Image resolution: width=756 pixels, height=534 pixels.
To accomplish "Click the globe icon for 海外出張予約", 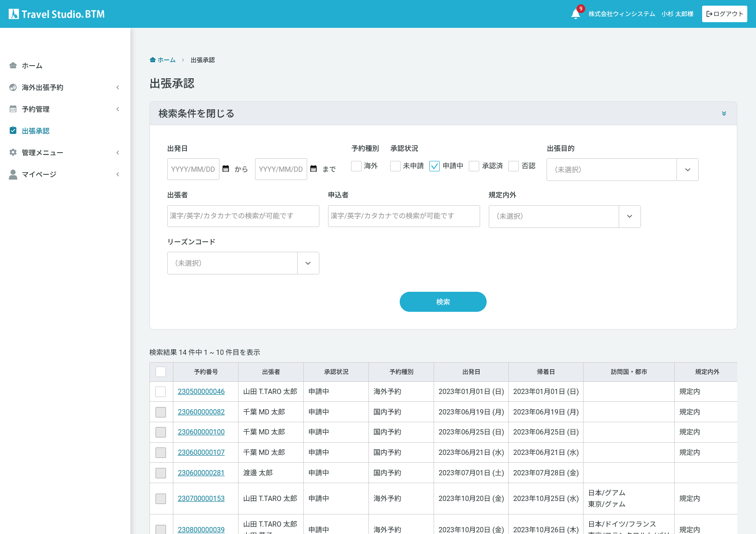I will (13, 87).
